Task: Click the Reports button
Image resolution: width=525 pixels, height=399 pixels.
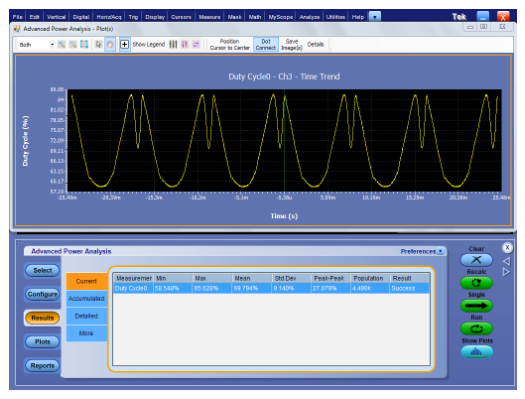Action: point(43,366)
